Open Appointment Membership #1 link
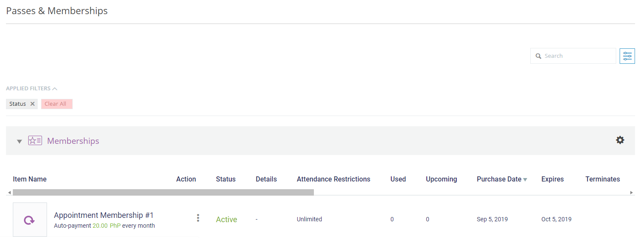Screen dimensions: 644x238 tap(103, 215)
